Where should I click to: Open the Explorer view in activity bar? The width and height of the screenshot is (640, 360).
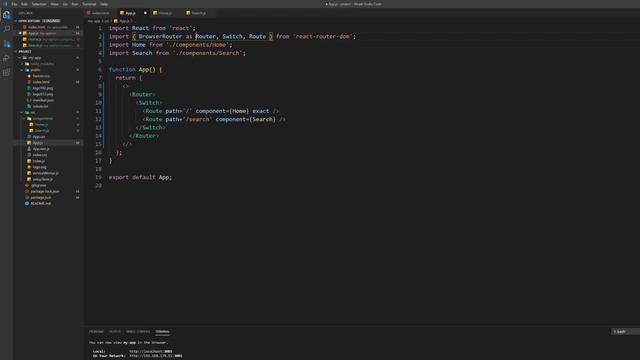[x=7, y=15]
